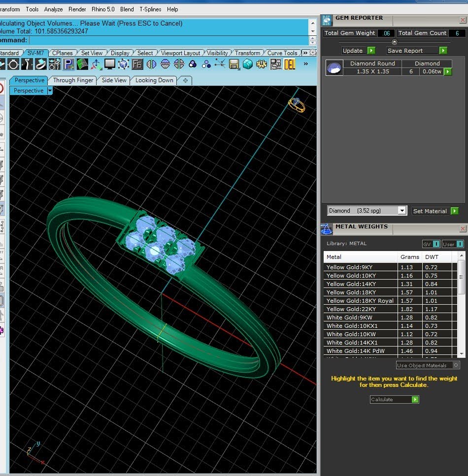
Task: Click the quad symmetry icon
Action: click(179, 64)
